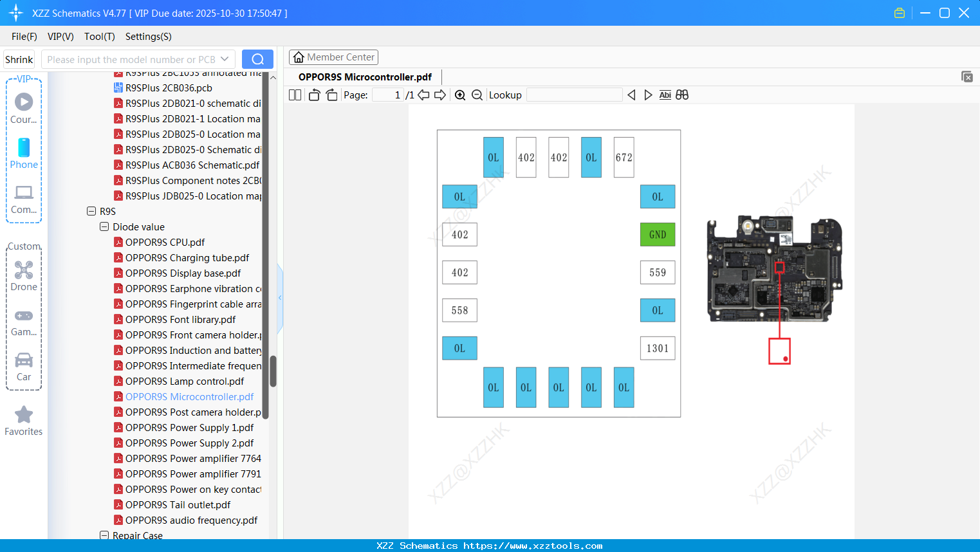Image resolution: width=980 pixels, height=552 pixels.
Task: Open OPPOR9S Lamp control.pdf
Action: (185, 381)
